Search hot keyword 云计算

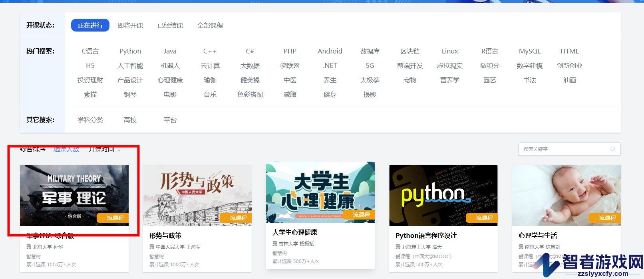210,65
